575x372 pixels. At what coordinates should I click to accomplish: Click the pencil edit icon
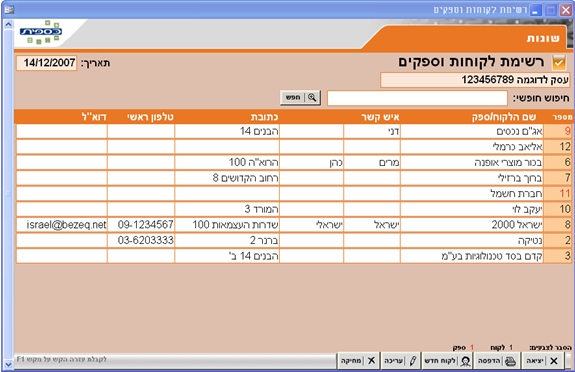coord(413,361)
